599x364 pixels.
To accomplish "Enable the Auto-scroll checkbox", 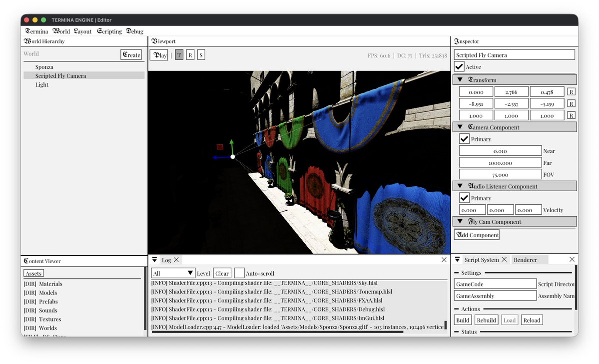I will pyautogui.click(x=239, y=273).
